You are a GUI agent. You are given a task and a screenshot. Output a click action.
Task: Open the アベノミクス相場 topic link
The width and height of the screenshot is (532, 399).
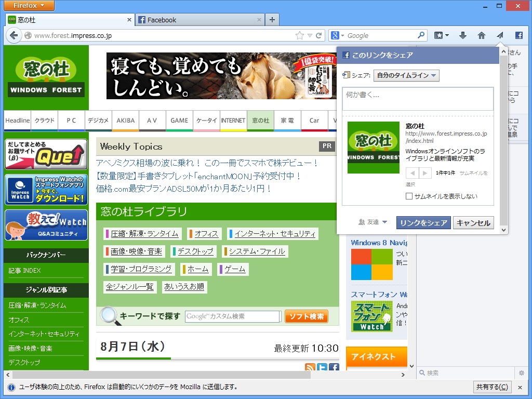coord(207,163)
